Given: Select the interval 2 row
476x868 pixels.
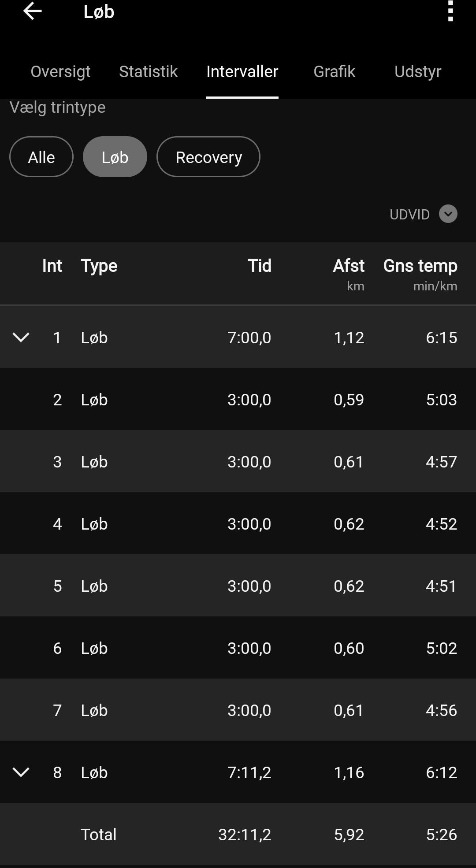Looking at the screenshot, I should pos(238,400).
